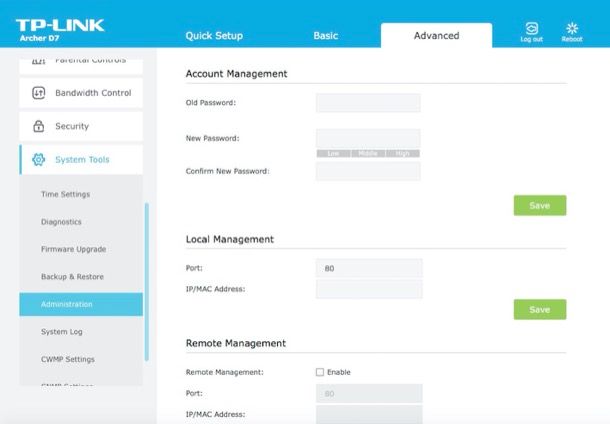This screenshot has height=424, width=610.
Task: Open Bandwidth Control in the sidebar
Action: (81, 93)
